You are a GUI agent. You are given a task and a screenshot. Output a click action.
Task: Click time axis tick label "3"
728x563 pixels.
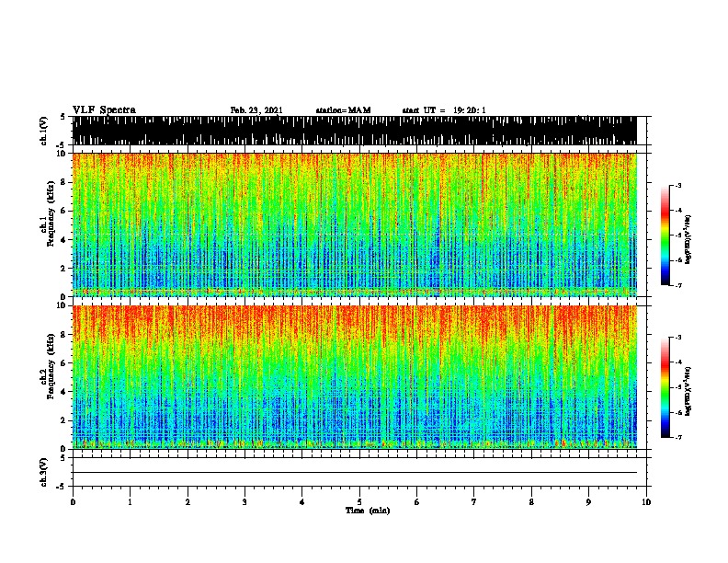(x=245, y=502)
